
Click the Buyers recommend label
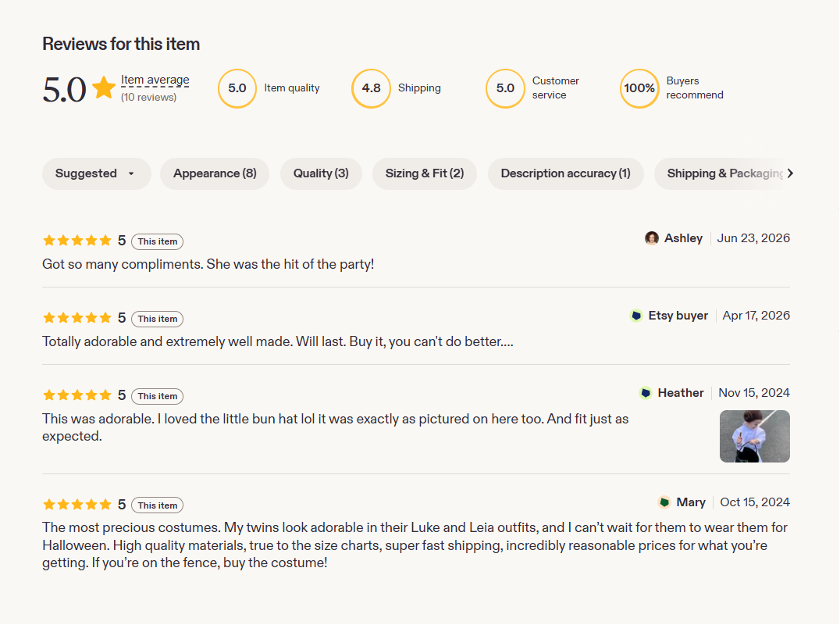coord(694,88)
